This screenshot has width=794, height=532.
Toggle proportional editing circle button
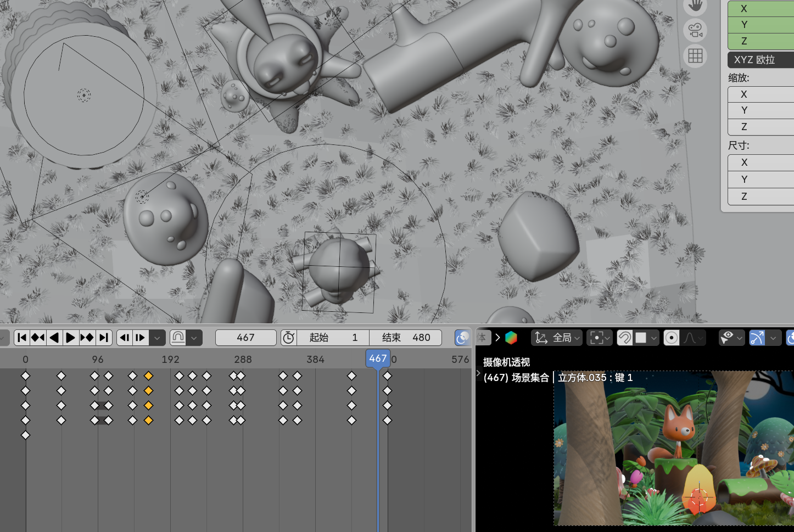(x=671, y=338)
